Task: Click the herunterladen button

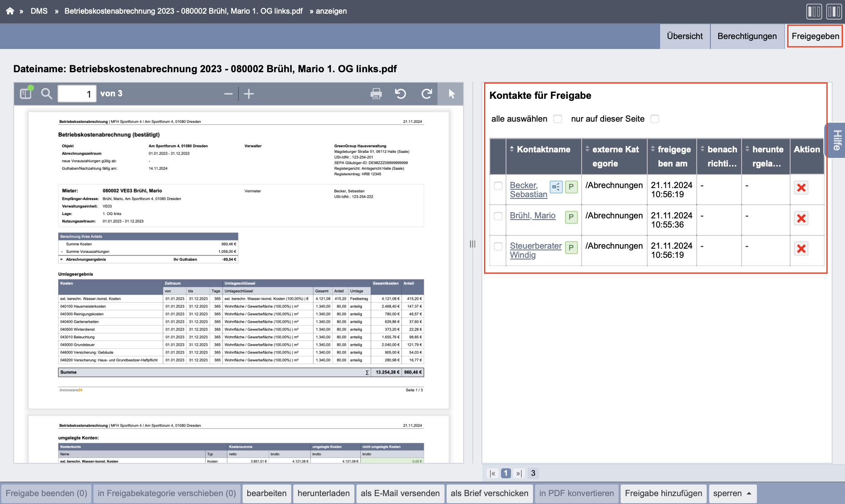Action: [x=324, y=494]
